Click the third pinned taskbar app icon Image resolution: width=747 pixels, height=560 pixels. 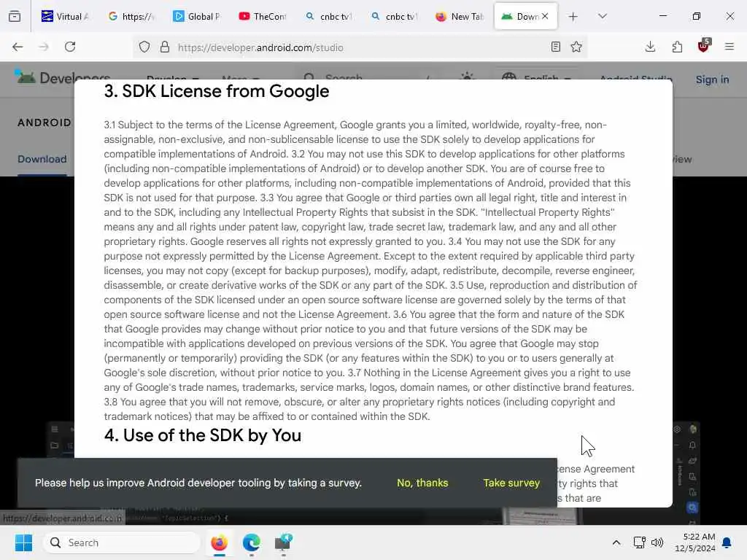(x=283, y=542)
